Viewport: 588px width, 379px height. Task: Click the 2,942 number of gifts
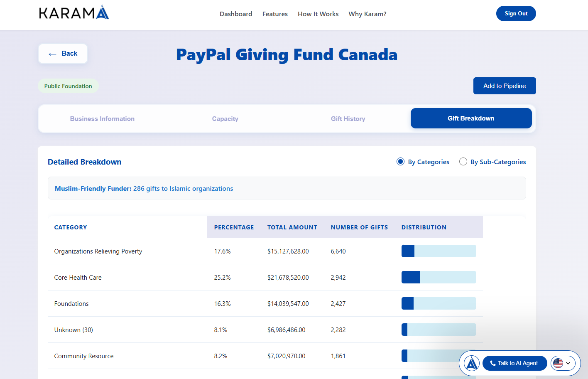[x=338, y=278]
